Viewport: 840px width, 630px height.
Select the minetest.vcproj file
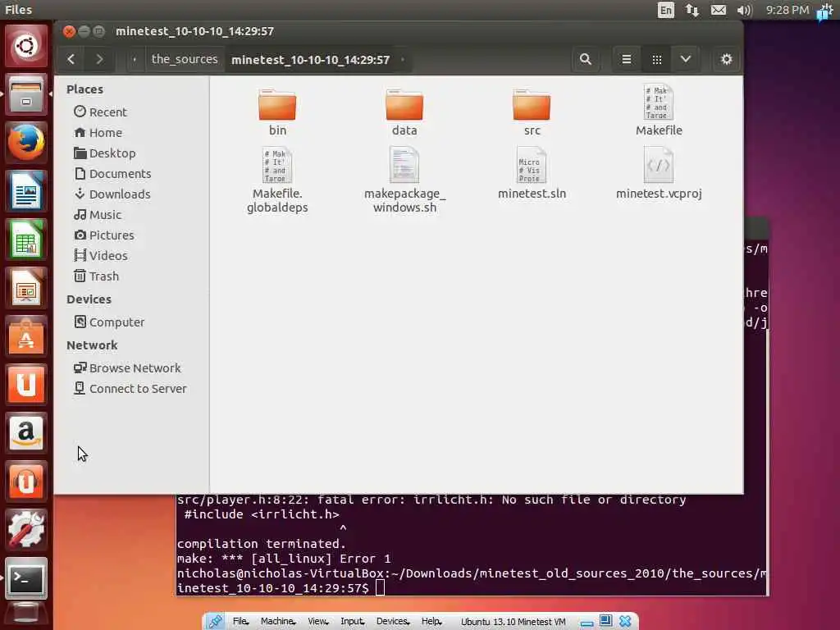pos(659,174)
